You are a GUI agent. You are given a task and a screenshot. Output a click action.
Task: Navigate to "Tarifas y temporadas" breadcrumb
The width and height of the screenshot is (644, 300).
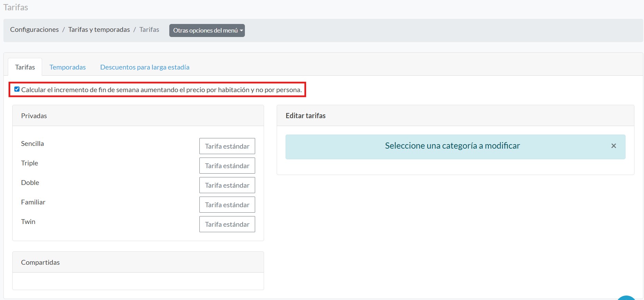pos(99,29)
